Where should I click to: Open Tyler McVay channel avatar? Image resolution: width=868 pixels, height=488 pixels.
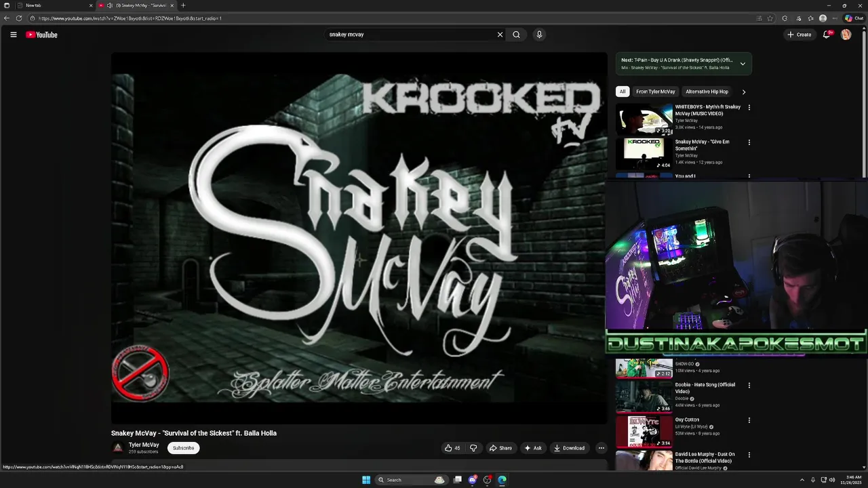(118, 447)
